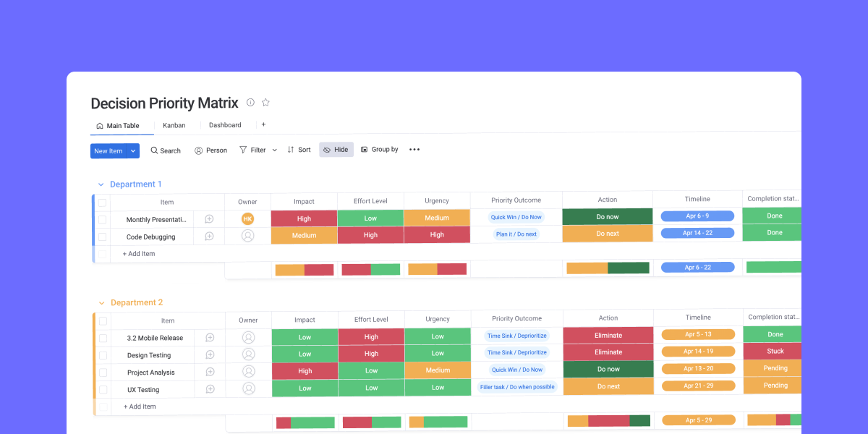Select the Design Testing row checkbox
The image size is (868, 434).
(103, 355)
